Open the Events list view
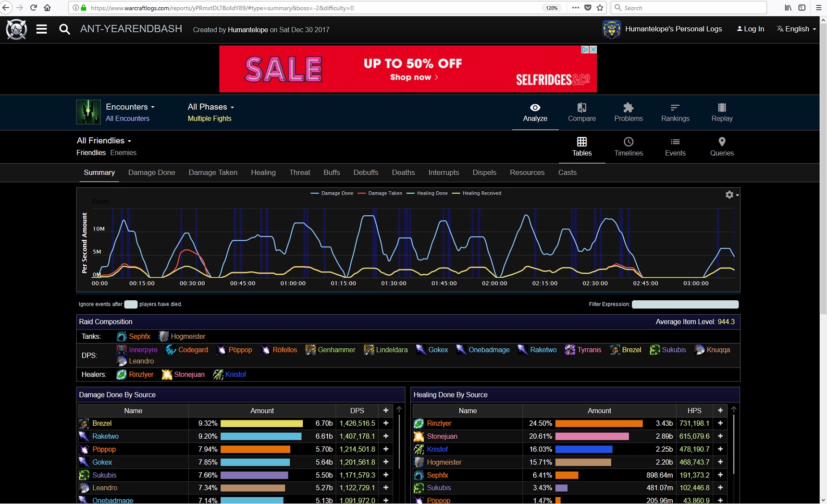The width and height of the screenshot is (827, 504). [675, 147]
